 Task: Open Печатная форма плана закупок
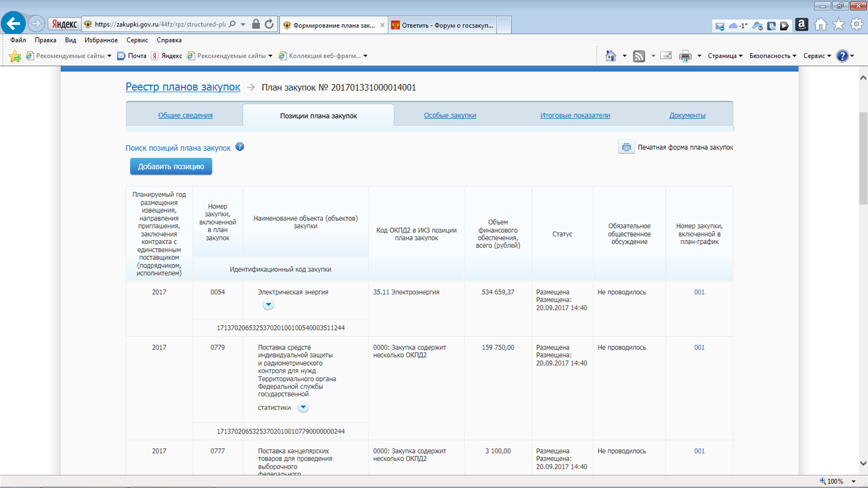[x=685, y=147]
